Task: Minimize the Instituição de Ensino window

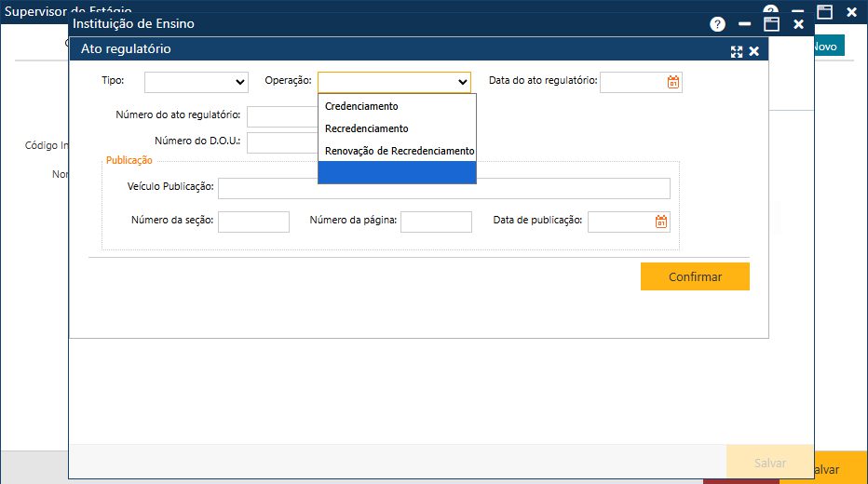Action: (x=744, y=24)
